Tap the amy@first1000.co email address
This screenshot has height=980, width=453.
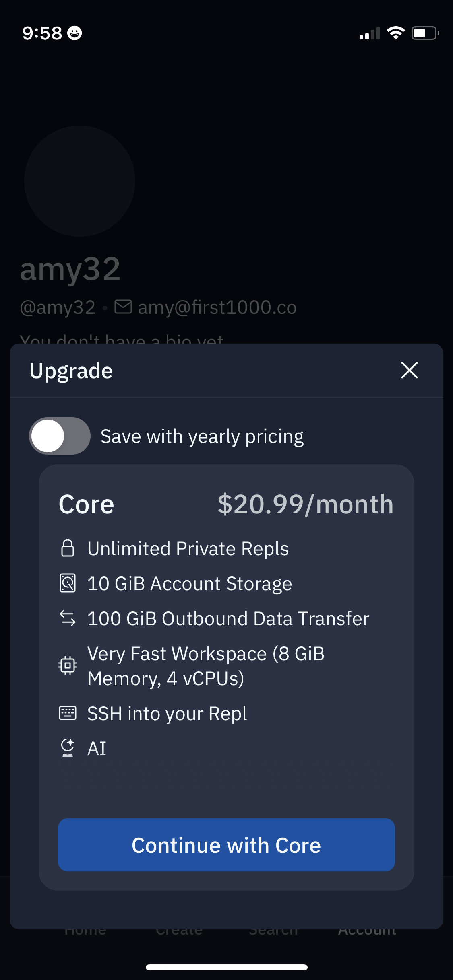pyautogui.click(x=217, y=307)
